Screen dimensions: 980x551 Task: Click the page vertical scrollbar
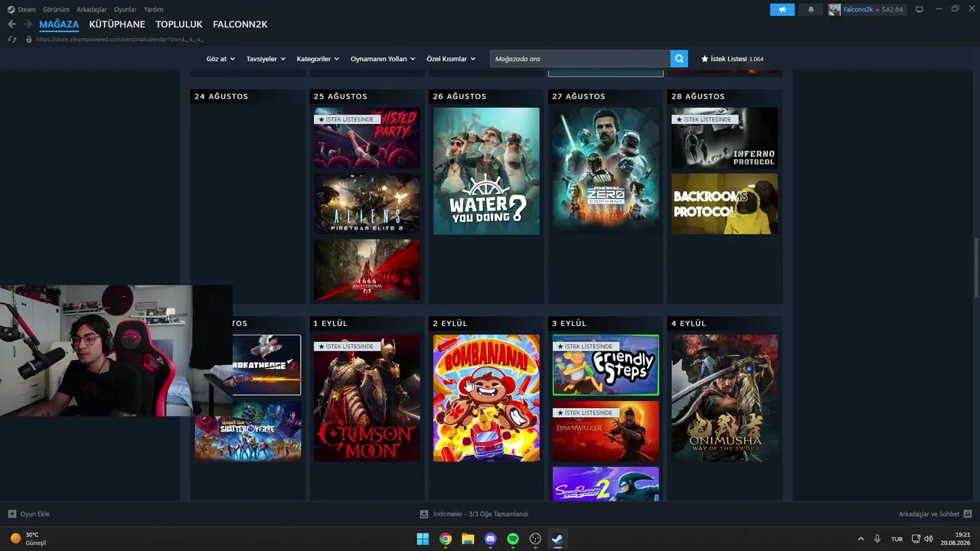click(975, 268)
